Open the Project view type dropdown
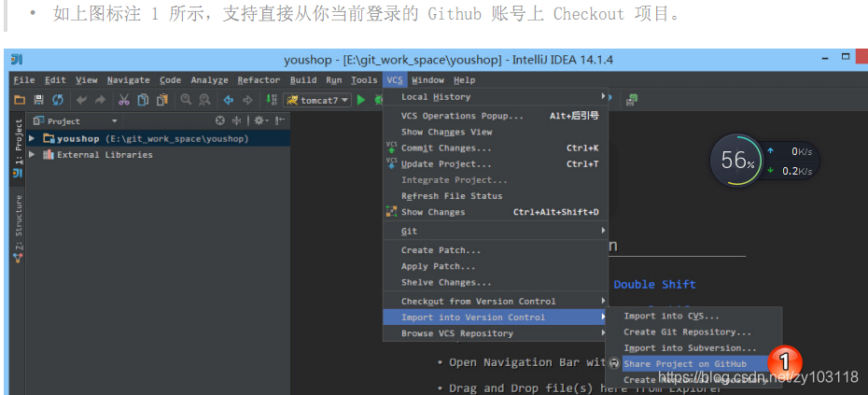The height and width of the screenshot is (395, 868). coord(115,120)
